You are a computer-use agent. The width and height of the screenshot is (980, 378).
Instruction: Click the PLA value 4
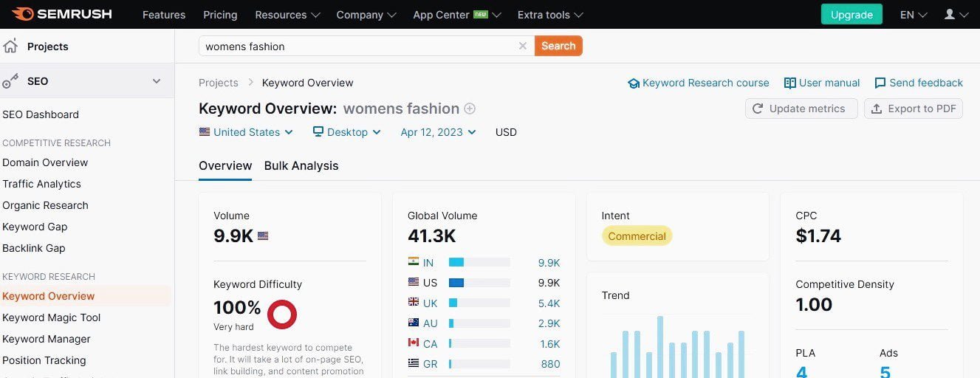(x=802, y=371)
